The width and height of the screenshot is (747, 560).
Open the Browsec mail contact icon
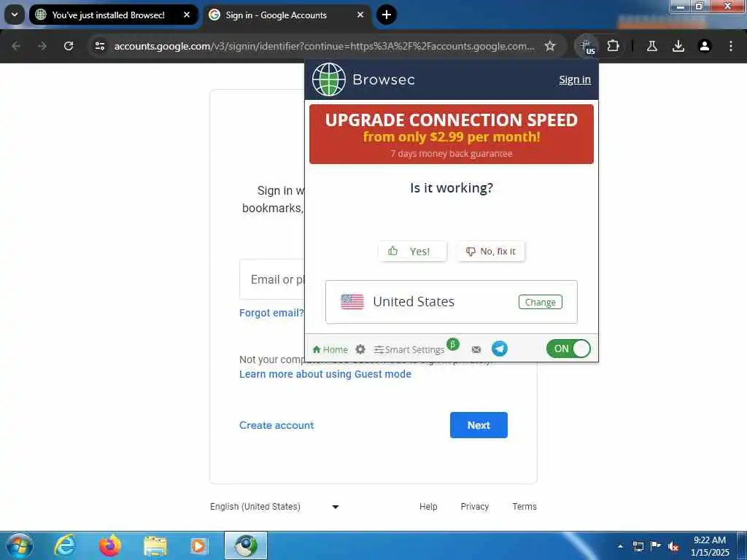click(476, 349)
